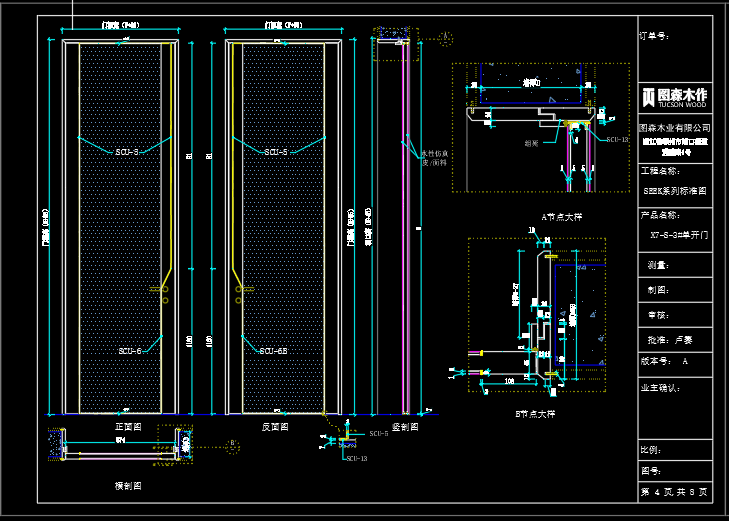Click the 横剖图 caption text

(127, 485)
